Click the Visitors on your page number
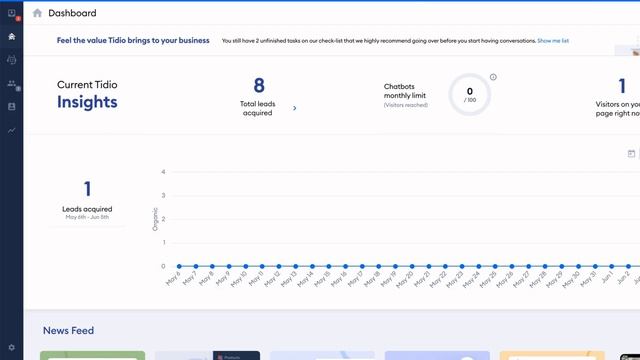This screenshot has height=360, width=640. coord(622,86)
